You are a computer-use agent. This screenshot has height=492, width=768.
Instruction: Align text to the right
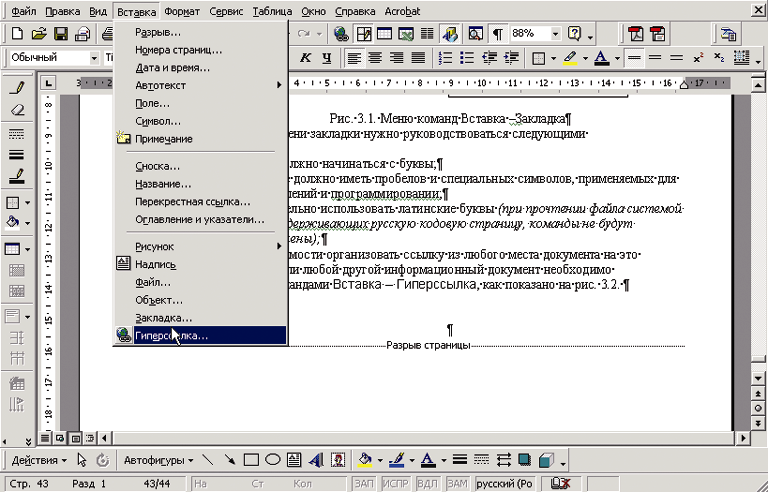(396, 58)
